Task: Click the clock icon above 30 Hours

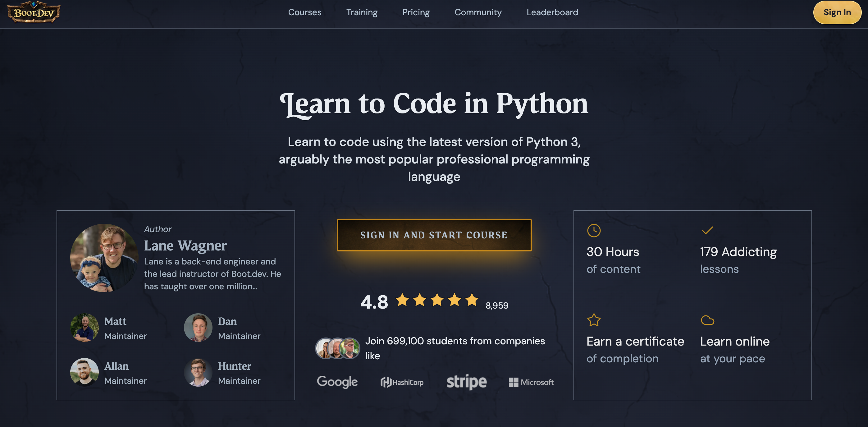Action: pyautogui.click(x=594, y=231)
